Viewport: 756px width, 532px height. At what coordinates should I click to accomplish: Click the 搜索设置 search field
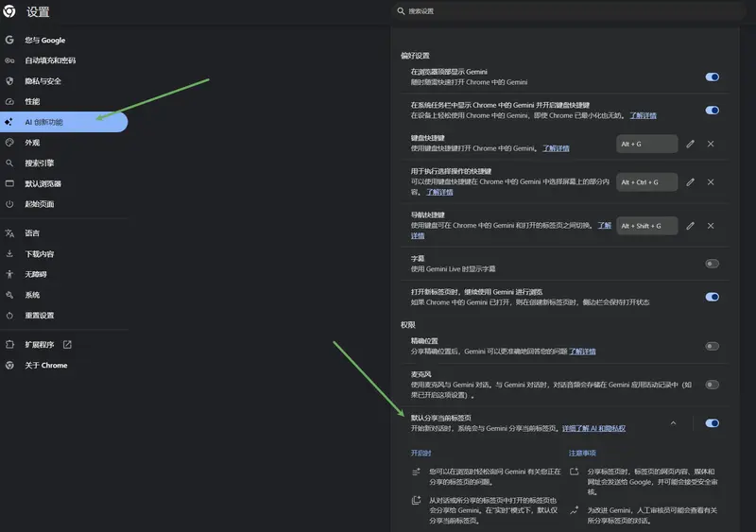point(569,11)
